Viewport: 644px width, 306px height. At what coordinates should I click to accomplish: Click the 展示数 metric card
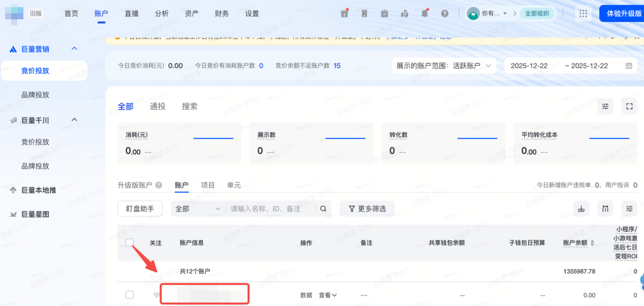312,143
